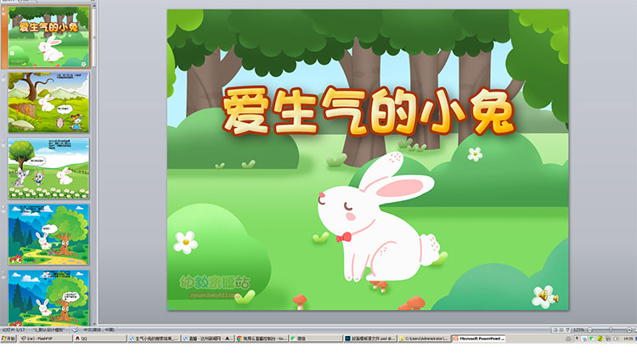Click the slide panel vertical scrollbar
Viewport: 637px width, 364px height.
coord(93,36)
